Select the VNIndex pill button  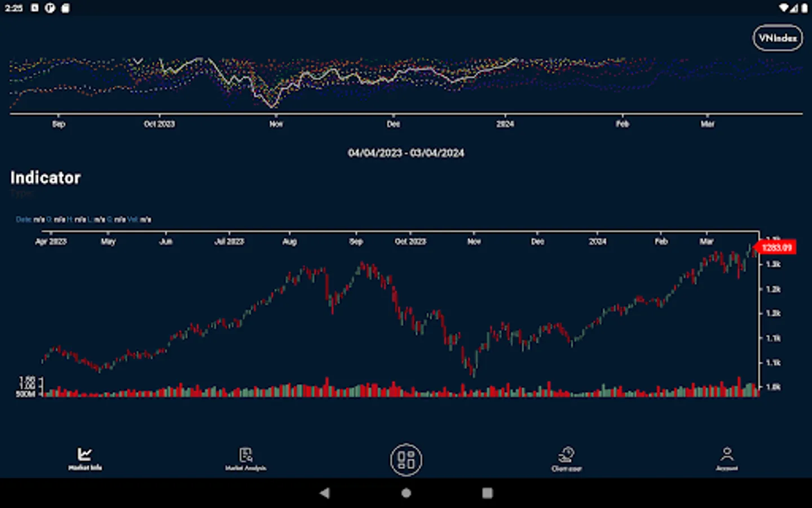pos(778,38)
